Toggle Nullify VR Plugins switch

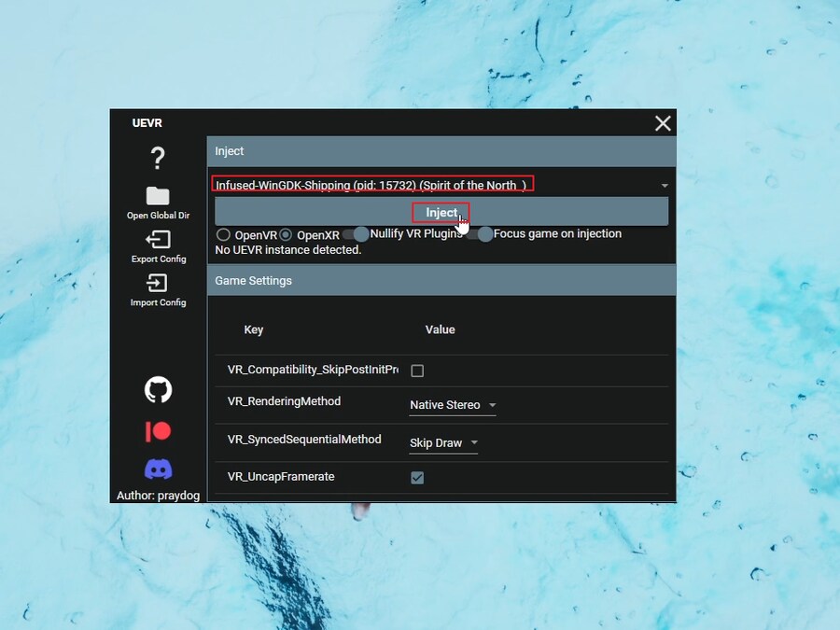tap(356, 234)
